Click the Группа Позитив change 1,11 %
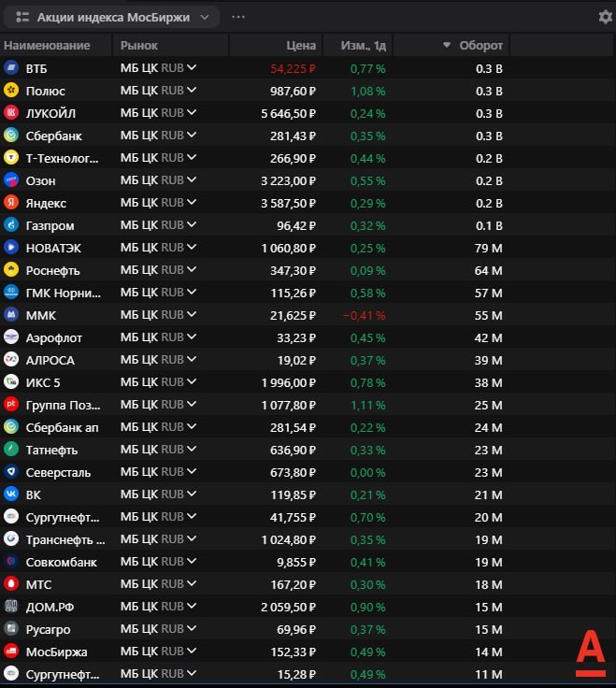The height and width of the screenshot is (688, 616). click(368, 405)
